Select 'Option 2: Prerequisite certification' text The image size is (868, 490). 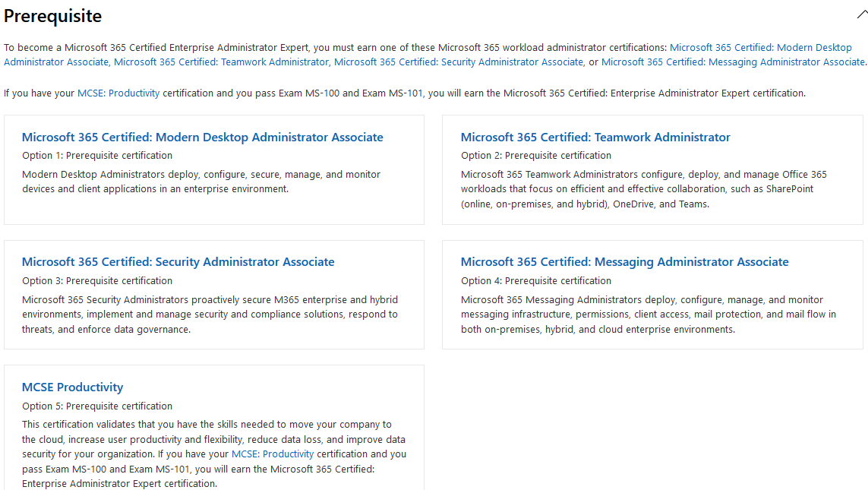tap(536, 156)
